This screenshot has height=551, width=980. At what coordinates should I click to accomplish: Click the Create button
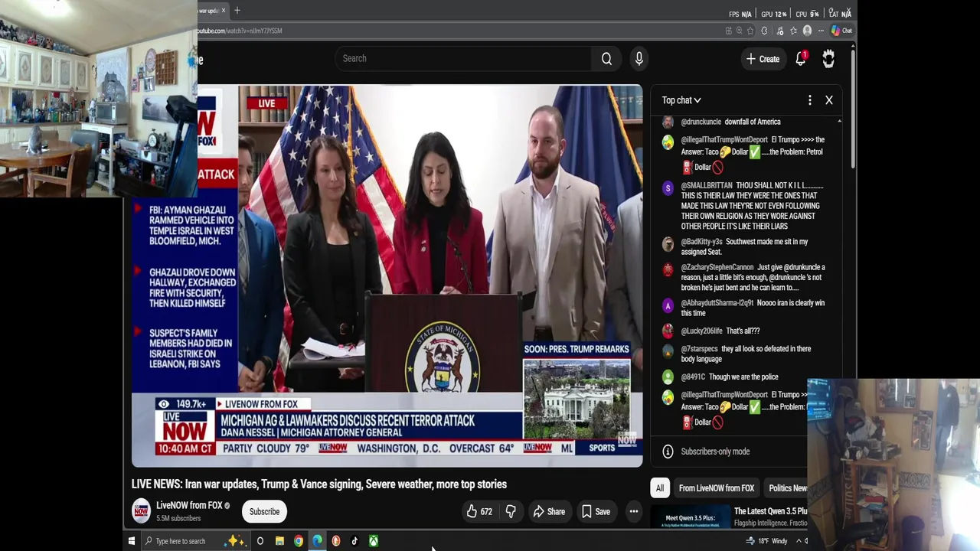[x=763, y=59]
